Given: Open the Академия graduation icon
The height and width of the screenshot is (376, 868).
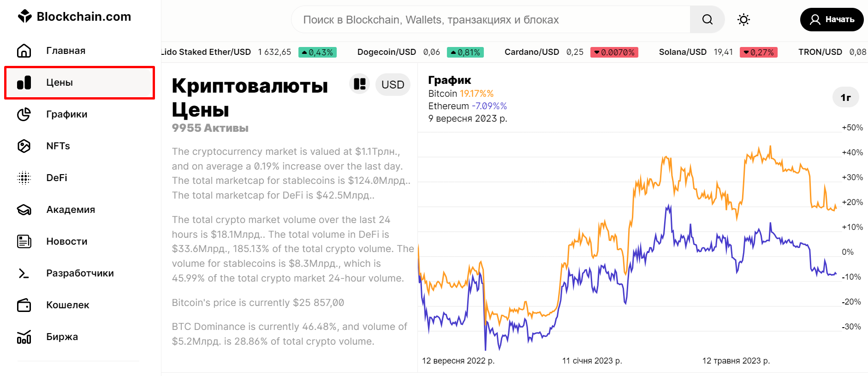Looking at the screenshot, I should tap(24, 209).
